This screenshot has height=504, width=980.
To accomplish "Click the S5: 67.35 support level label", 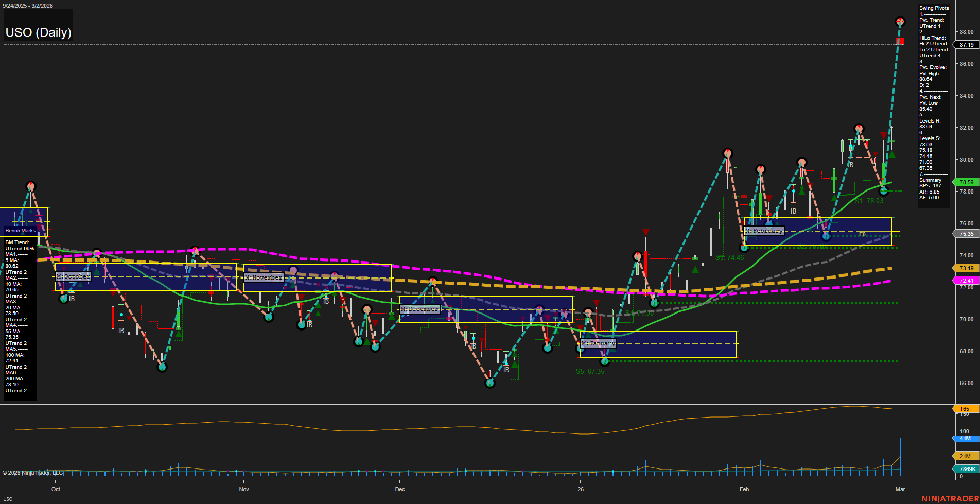I will tap(590, 371).
